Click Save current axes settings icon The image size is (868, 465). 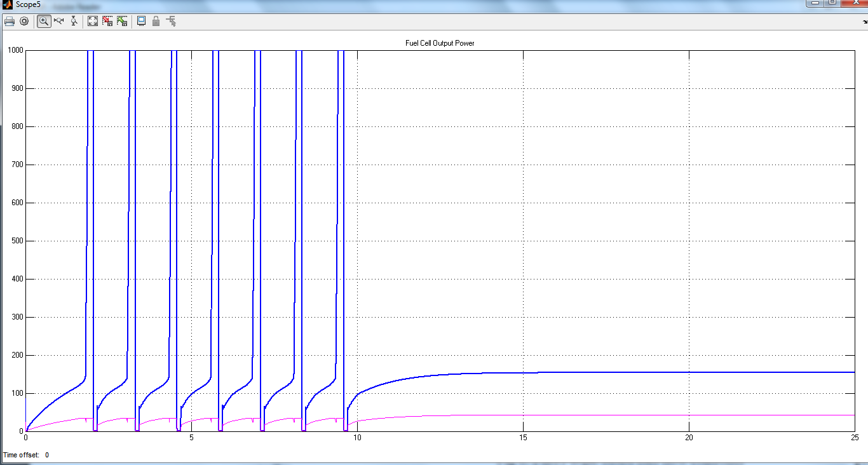point(107,21)
